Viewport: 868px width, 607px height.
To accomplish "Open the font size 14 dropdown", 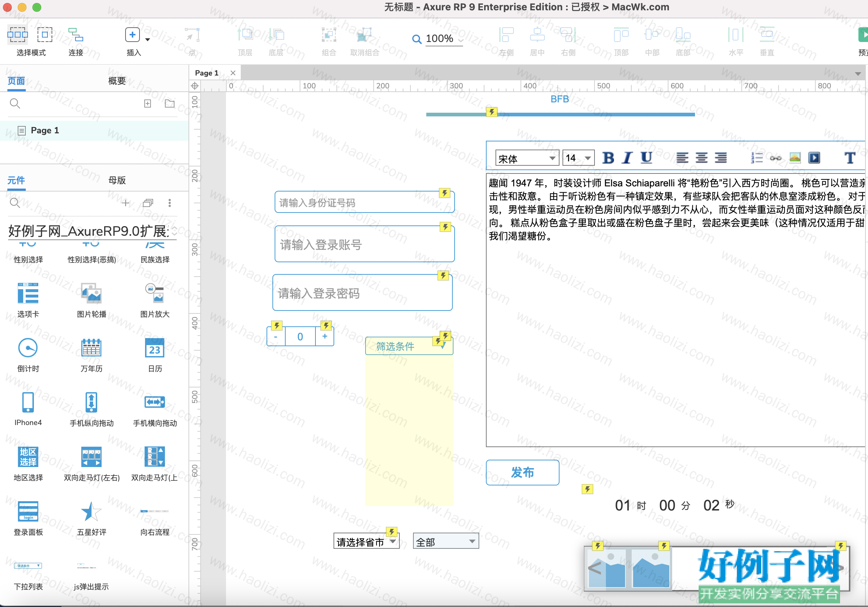I will pos(578,158).
